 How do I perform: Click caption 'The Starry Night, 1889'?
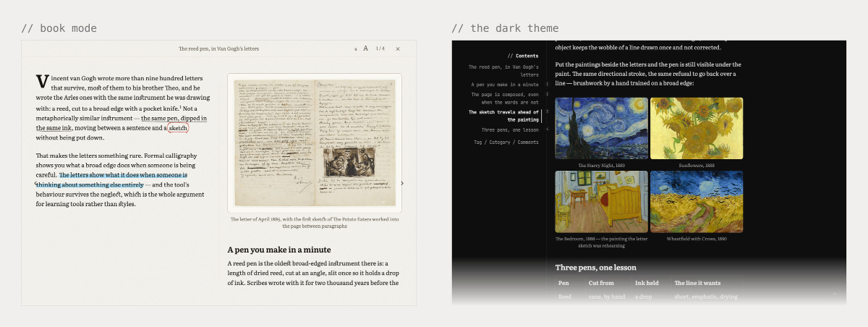[601, 165]
